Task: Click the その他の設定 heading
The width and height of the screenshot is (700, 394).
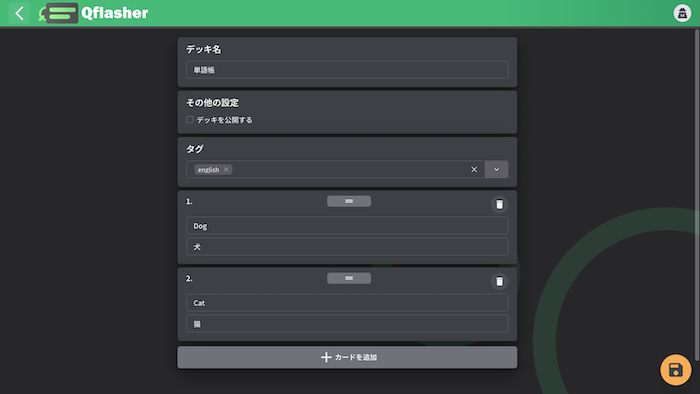Action: coord(212,103)
